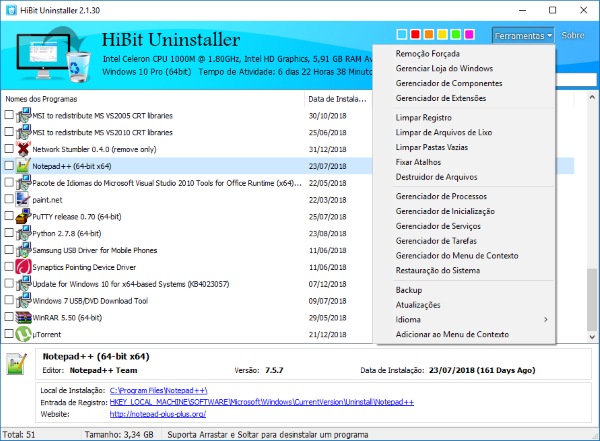Viewport: 600px width, 441px height.
Task: Pick the orange color theme swatch
Action: click(x=429, y=34)
